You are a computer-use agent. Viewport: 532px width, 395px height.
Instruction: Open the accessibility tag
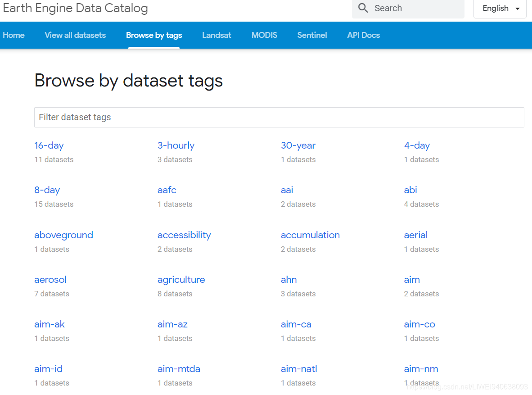(184, 235)
